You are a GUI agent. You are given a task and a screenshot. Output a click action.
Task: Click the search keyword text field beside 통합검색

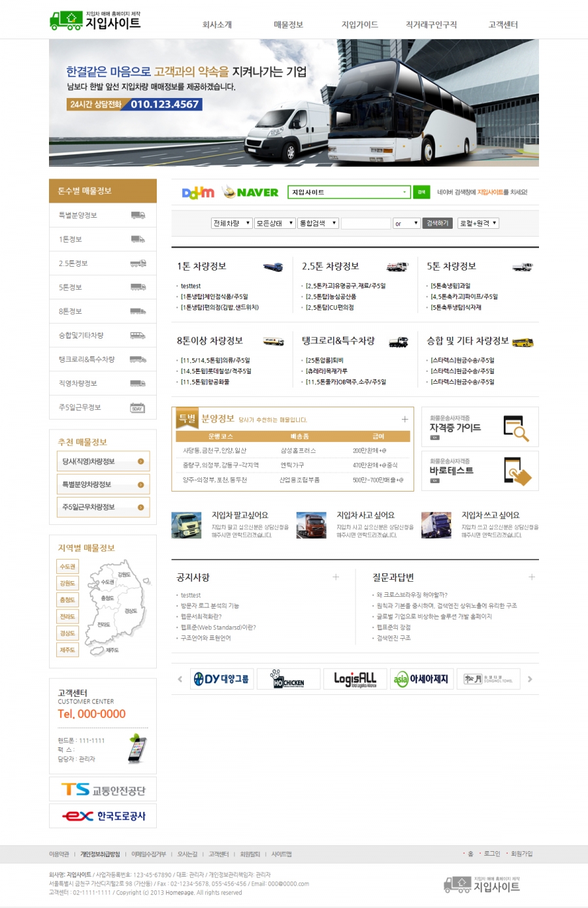click(365, 224)
